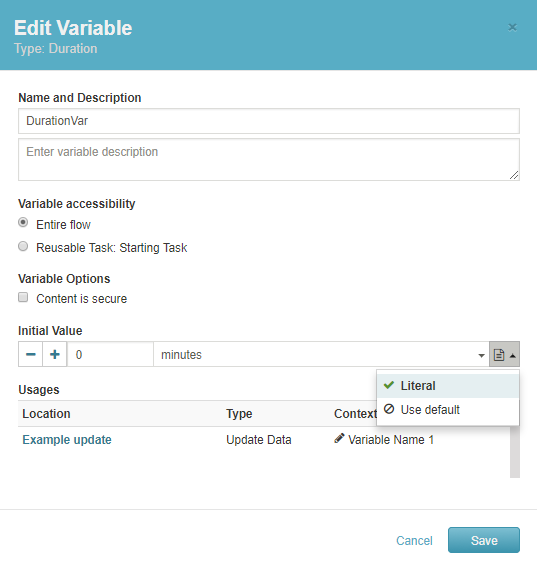Viewport: 537px width, 568px height.
Task: Click the DurationVar name input field
Action: point(269,121)
